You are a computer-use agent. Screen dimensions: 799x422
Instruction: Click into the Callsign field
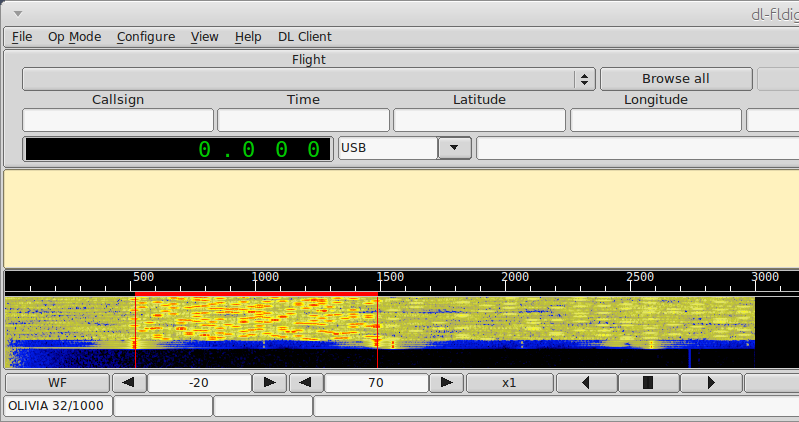coord(118,120)
